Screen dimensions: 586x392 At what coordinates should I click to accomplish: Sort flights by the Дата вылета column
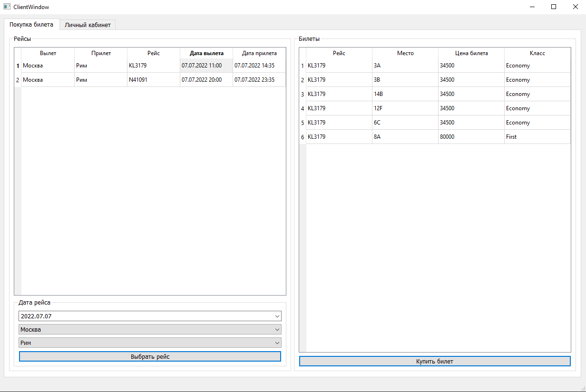(206, 53)
